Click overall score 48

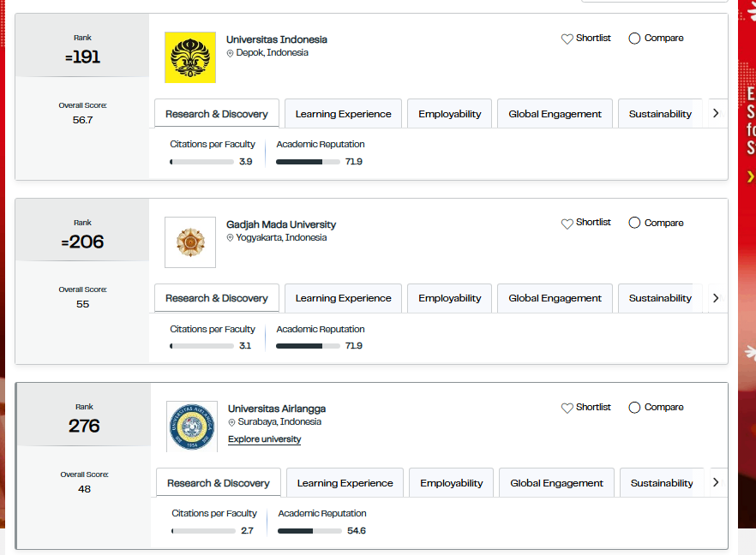84,489
